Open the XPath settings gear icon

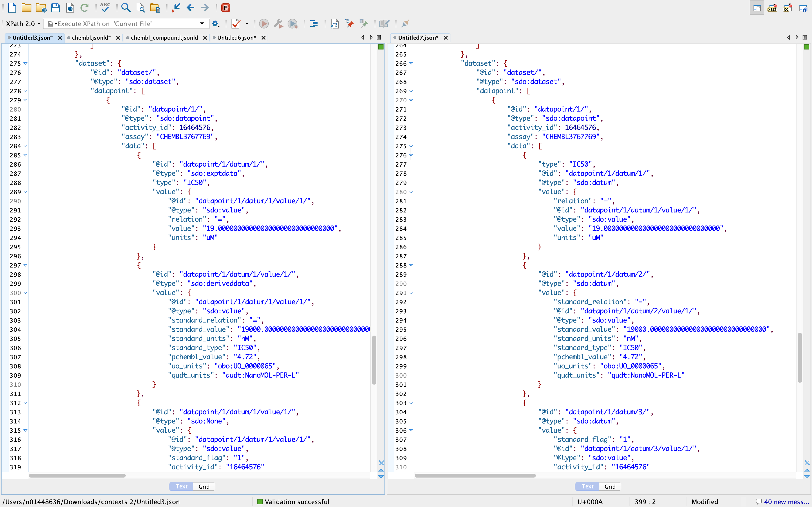(215, 24)
